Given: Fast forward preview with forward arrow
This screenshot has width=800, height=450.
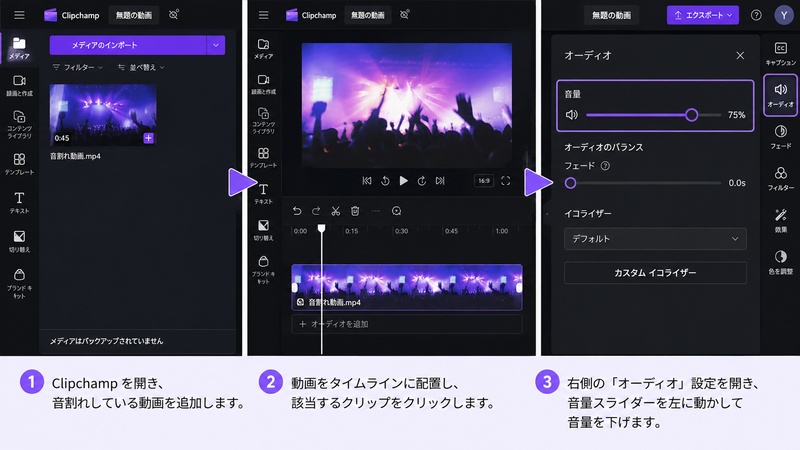Looking at the screenshot, I should 421,181.
